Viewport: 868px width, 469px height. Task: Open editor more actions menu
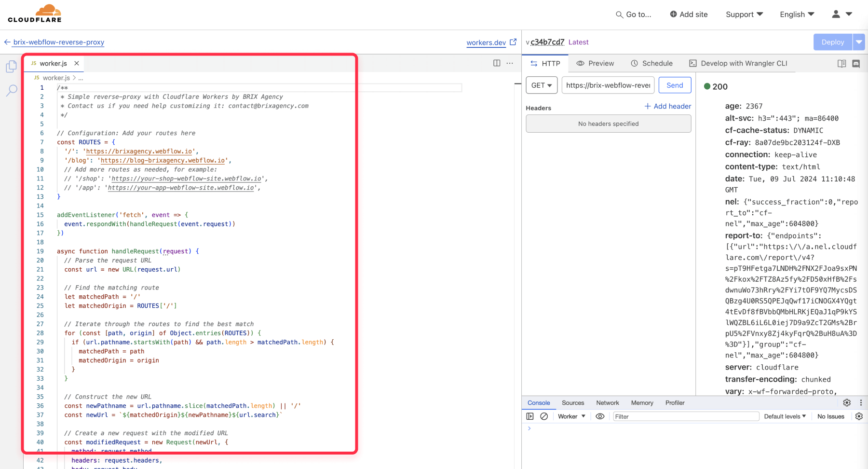point(510,63)
